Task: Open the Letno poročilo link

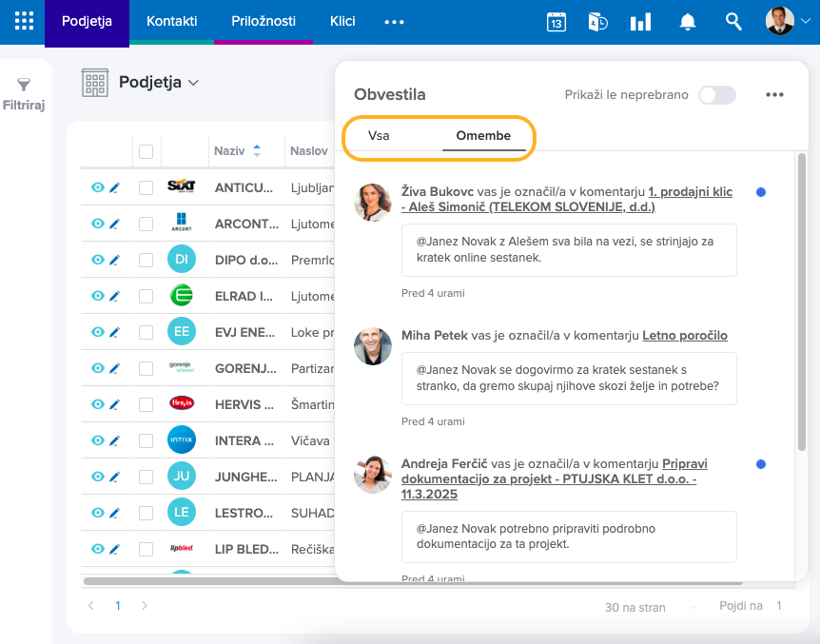Action: point(684,335)
